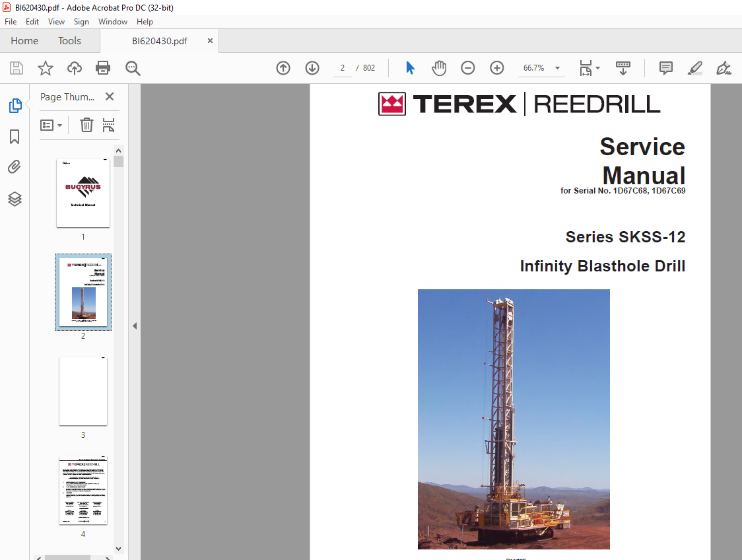Zoom in with plus button

(496, 68)
